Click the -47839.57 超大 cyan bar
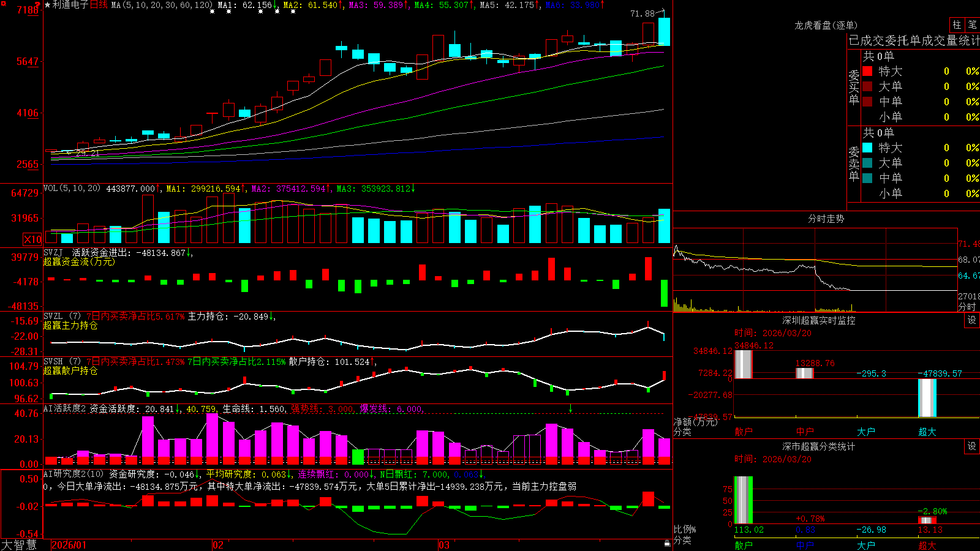This screenshot has width=980, height=551. point(927,398)
